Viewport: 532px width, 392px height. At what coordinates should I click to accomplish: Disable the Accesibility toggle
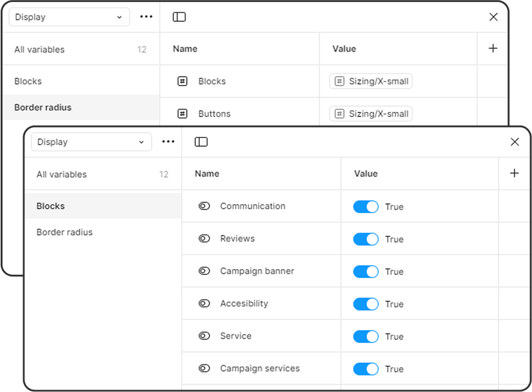(366, 304)
